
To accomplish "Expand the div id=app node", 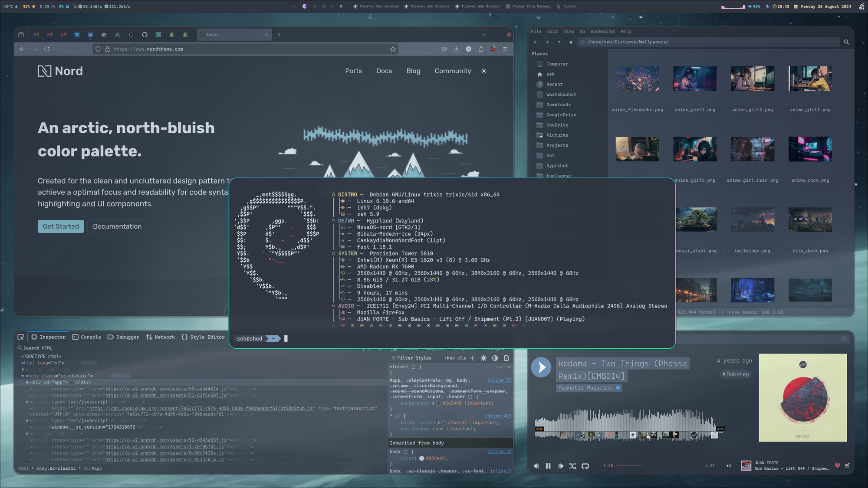I will 27,383.
